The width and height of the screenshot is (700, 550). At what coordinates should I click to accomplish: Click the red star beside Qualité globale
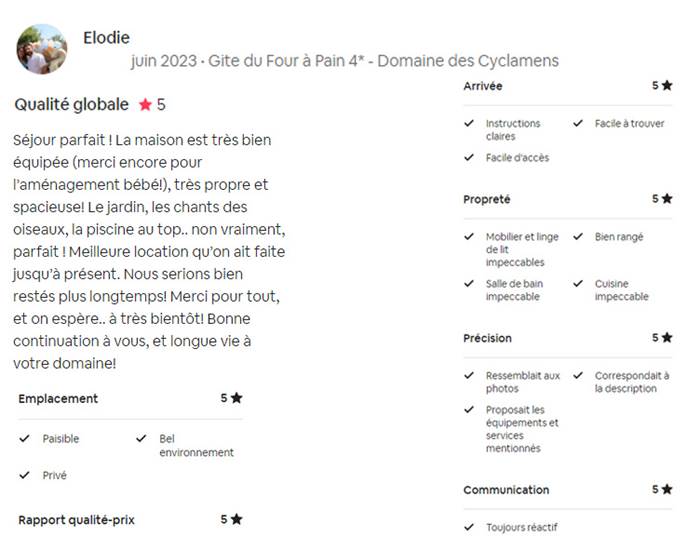146,105
